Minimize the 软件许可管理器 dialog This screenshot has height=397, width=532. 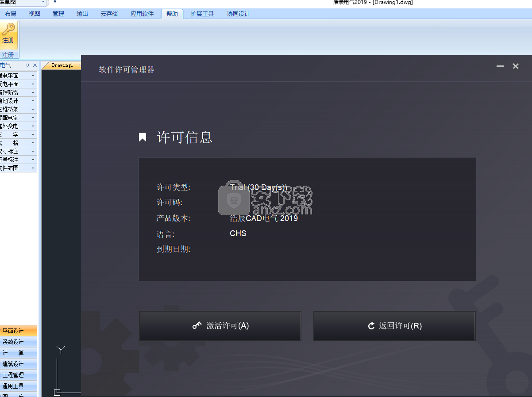coord(500,66)
